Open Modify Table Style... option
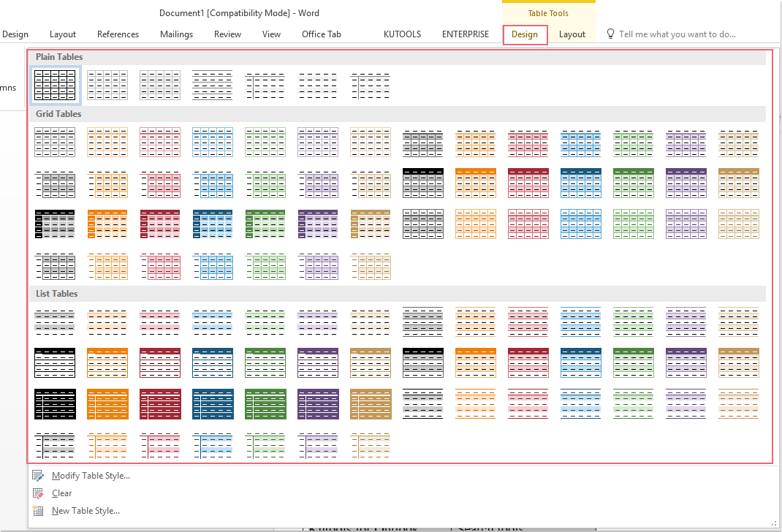Image resolution: width=782 pixels, height=532 pixels. 91,476
